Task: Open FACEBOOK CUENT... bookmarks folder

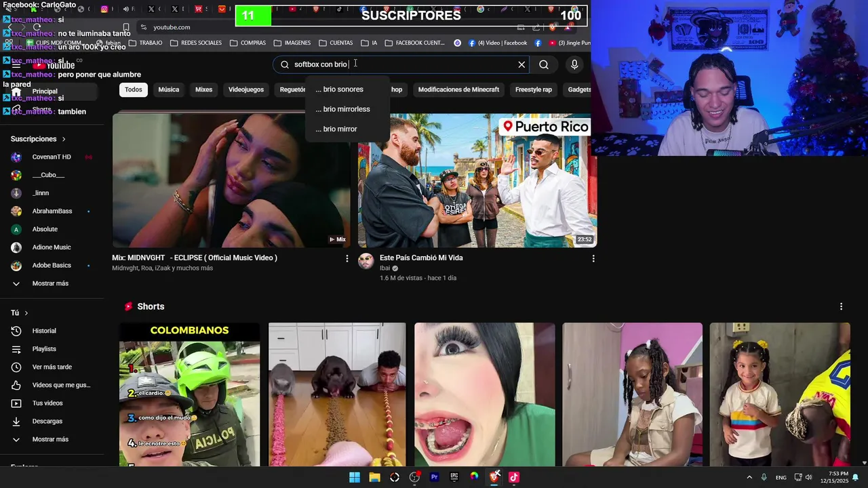Action: click(414, 43)
